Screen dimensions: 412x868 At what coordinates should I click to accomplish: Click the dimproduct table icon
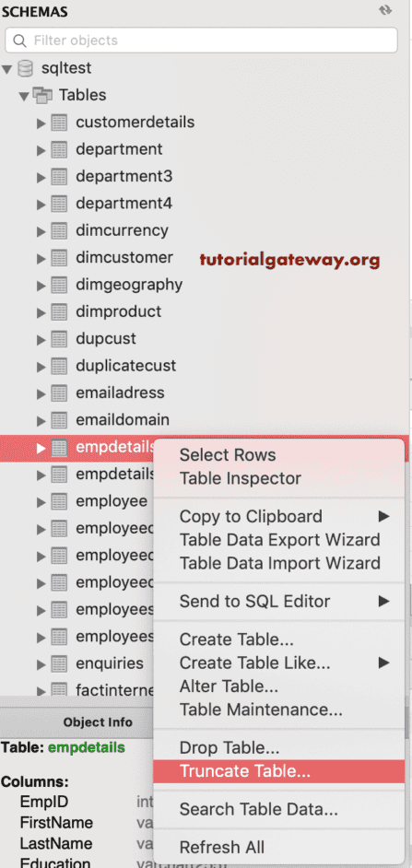click(59, 312)
